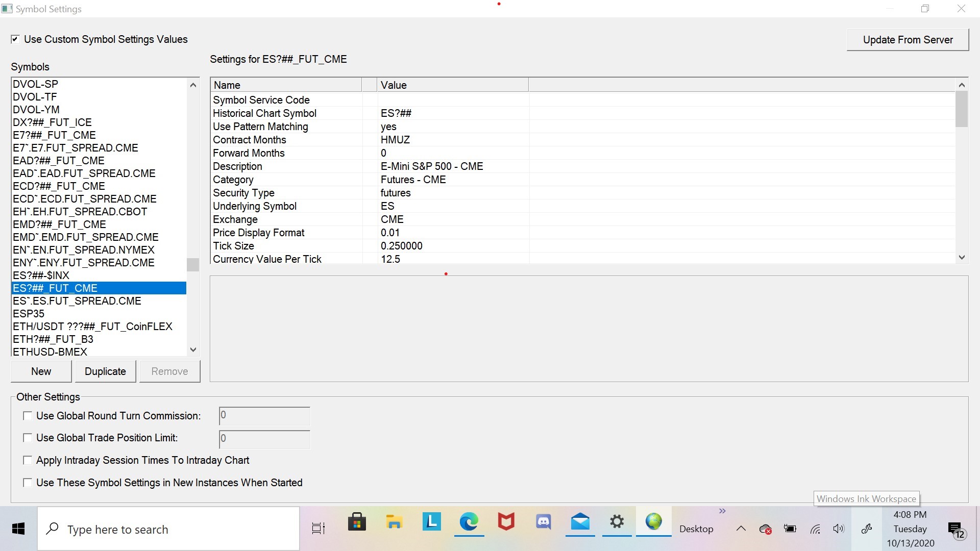This screenshot has height=551, width=980.
Task: Open McAfee taskbar icon
Action: point(506,522)
